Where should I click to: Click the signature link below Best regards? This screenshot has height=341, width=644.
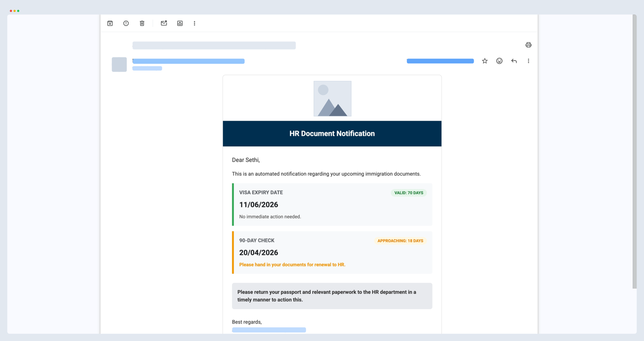click(269, 330)
